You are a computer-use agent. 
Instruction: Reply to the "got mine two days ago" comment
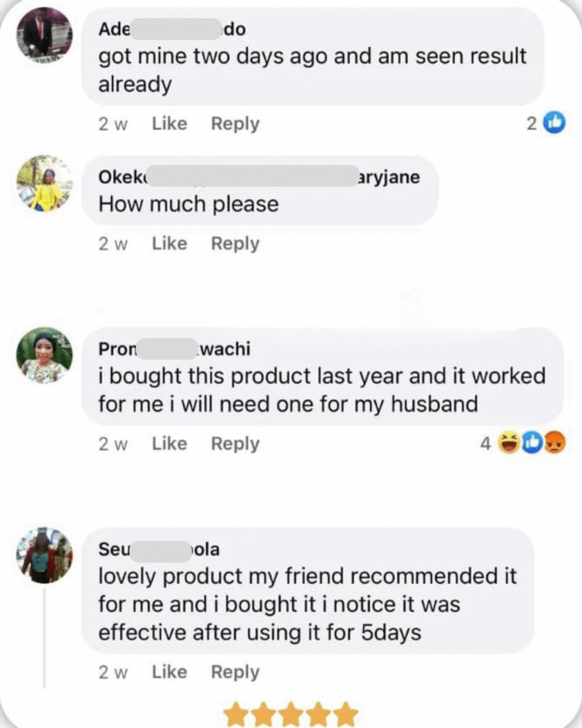(235, 124)
